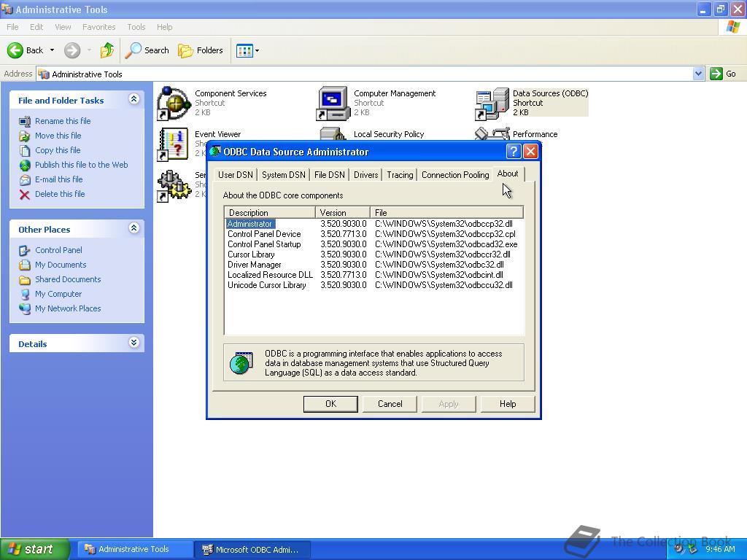Collapse the Other Places panel
The width and height of the screenshot is (747, 560).
[134, 228]
